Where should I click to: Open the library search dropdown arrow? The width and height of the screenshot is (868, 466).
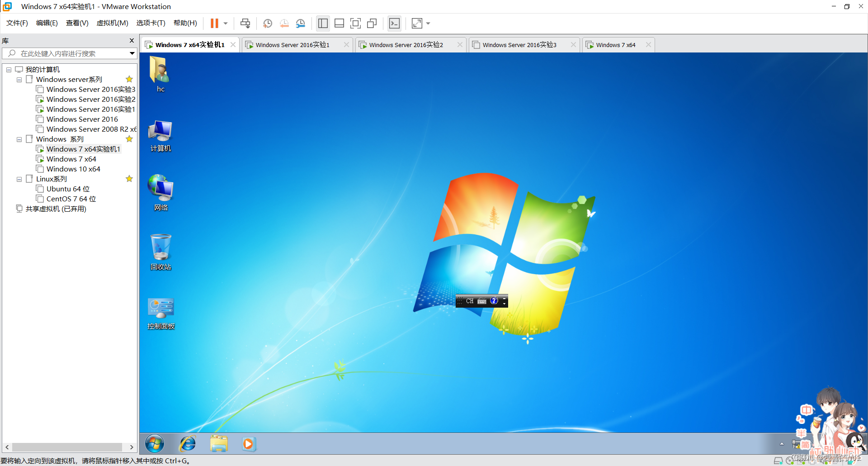pos(132,53)
